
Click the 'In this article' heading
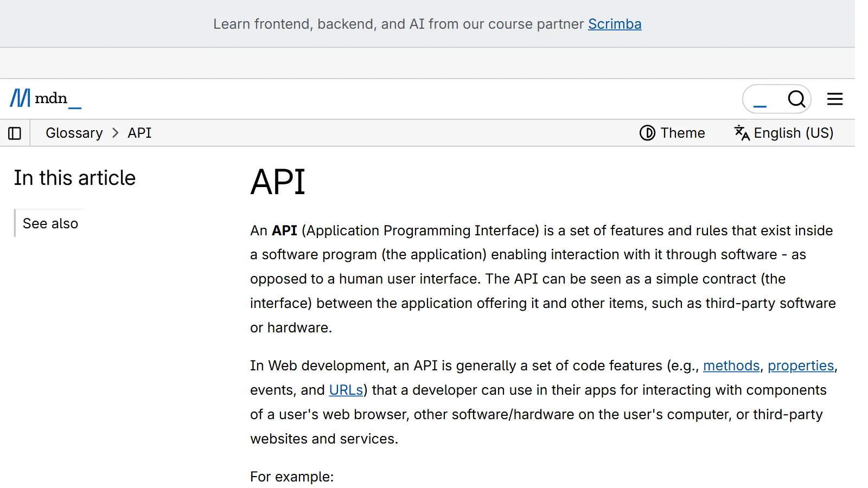click(75, 178)
